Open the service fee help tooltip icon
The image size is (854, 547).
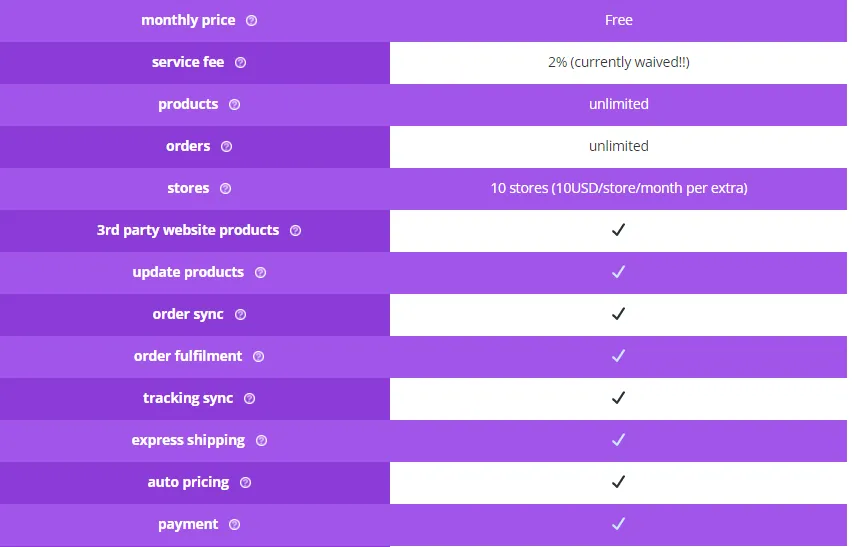pyautogui.click(x=240, y=63)
